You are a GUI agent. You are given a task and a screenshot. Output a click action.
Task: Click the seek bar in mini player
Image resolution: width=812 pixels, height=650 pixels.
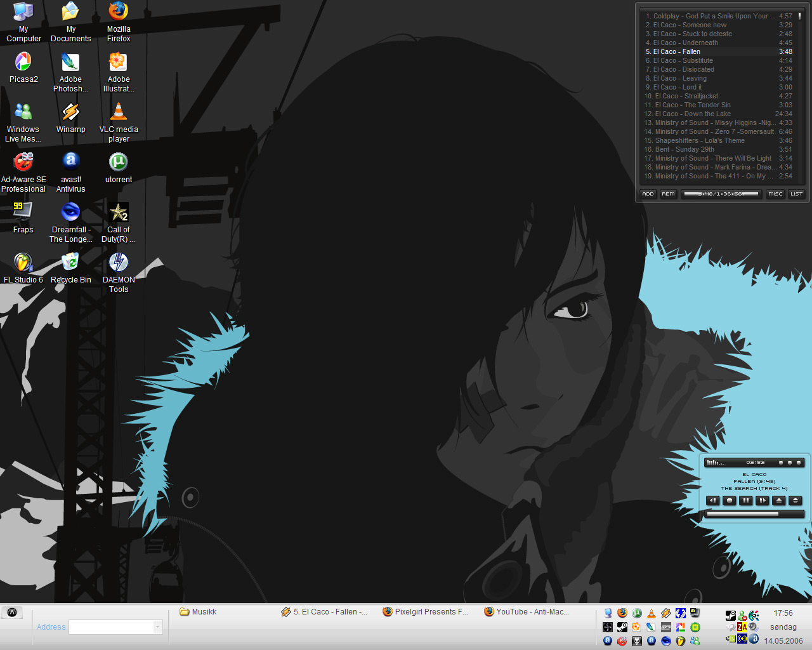(754, 515)
